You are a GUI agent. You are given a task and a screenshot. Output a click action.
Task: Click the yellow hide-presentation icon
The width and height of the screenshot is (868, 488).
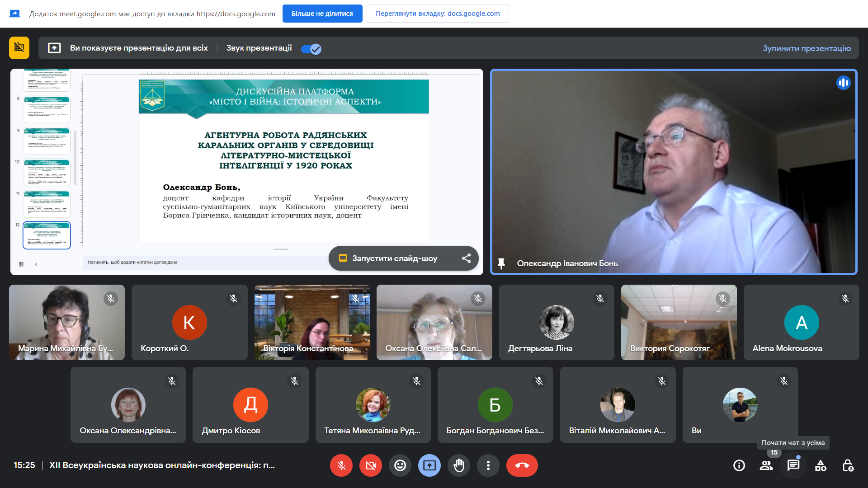point(19,48)
